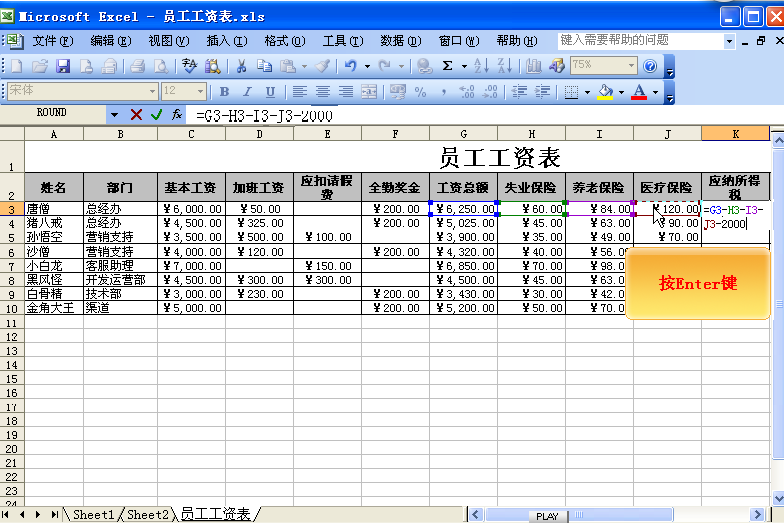Click the next sheet tab scroll arrow
784x523 pixels.
38,514
